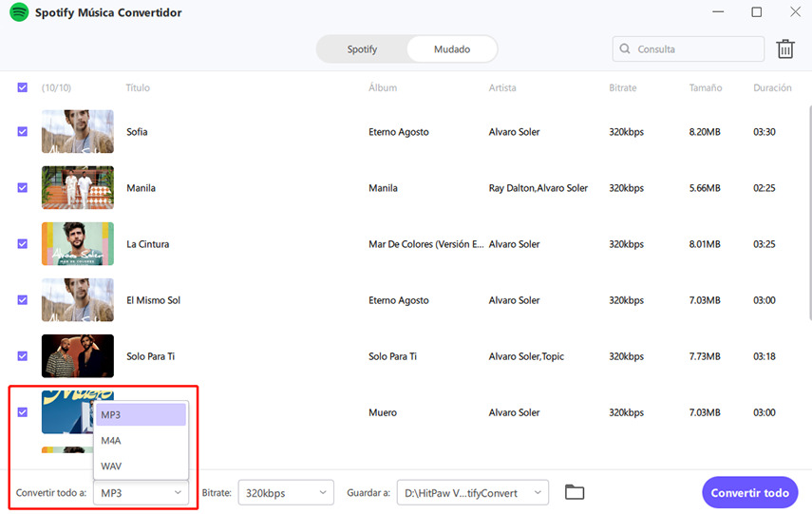Click the Tamaño column header
The image size is (812, 514).
pos(706,87)
